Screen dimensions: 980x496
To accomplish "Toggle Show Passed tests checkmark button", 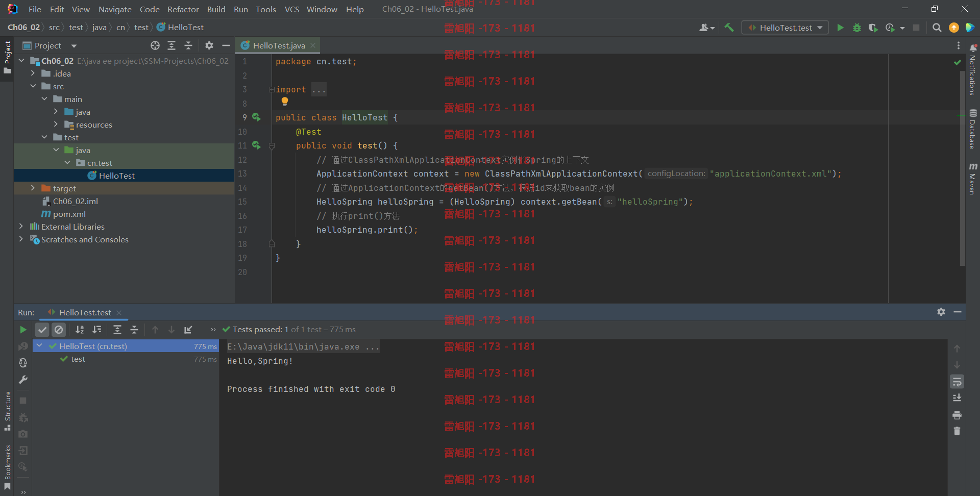I will [42, 330].
